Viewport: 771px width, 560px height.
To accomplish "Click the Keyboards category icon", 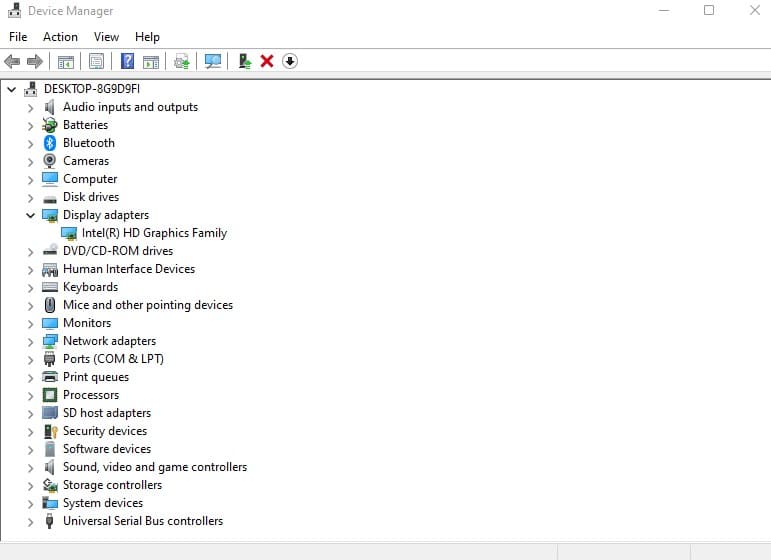I will [50, 287].
